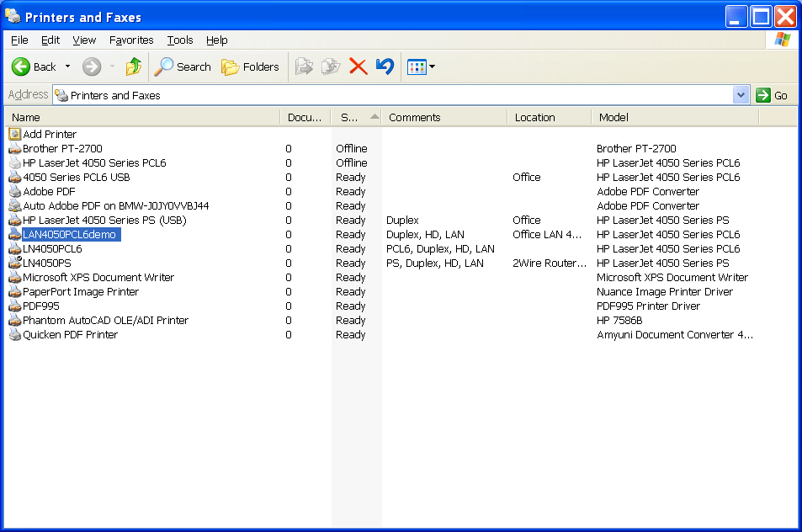Maximize the Printers and Faxes window
Screen dimensions: 802x532
[761, 16]
